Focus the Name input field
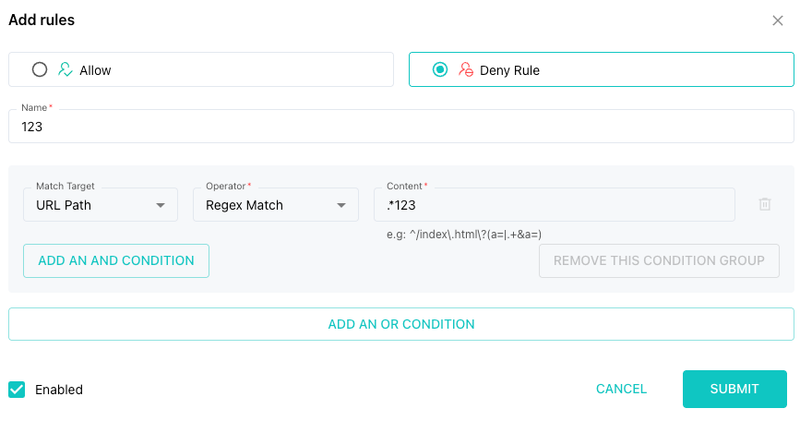Image resolution: width=800 pixels, height=423 pixels. (x=401, y=126)
